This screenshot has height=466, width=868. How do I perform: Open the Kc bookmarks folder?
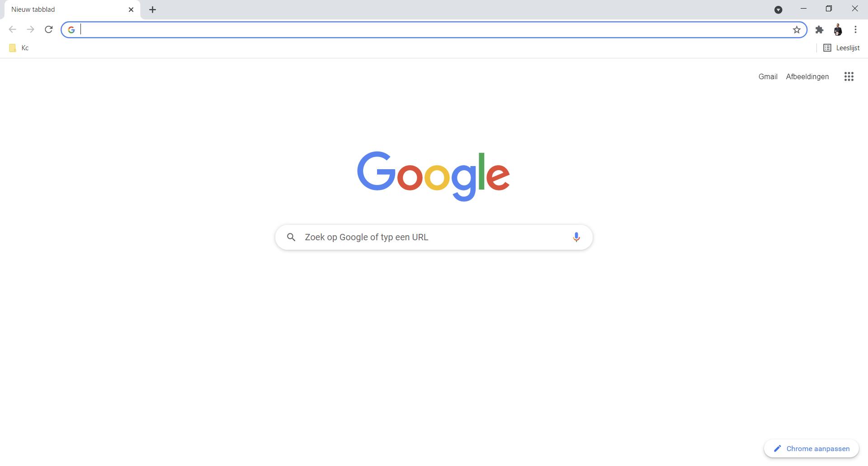click(x=19, y=48)
